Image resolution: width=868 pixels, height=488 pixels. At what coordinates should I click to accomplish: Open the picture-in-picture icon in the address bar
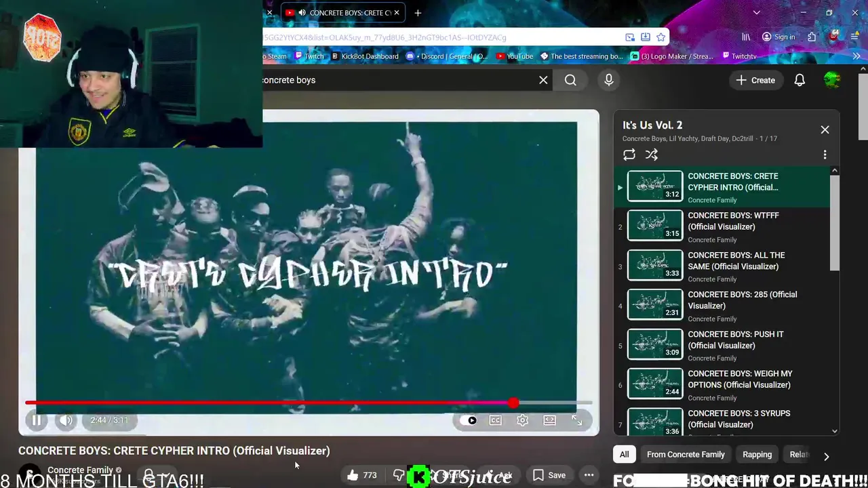tap(630, 37)
